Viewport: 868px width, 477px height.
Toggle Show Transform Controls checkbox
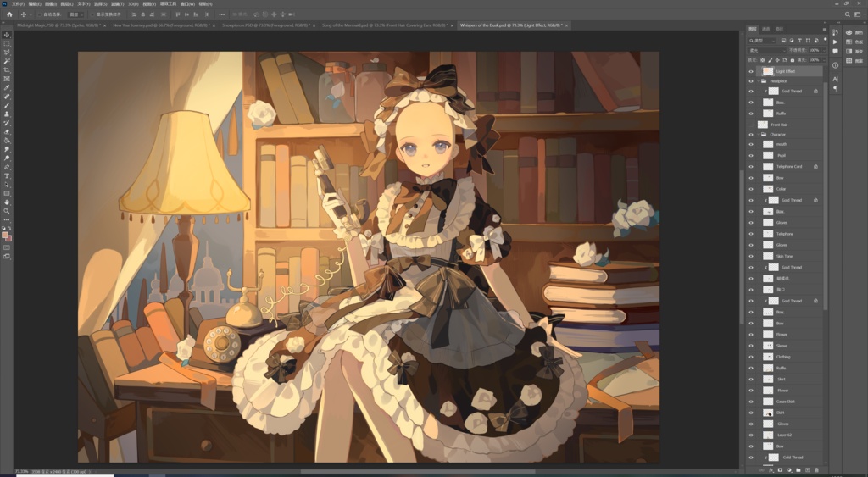(93, 14)
